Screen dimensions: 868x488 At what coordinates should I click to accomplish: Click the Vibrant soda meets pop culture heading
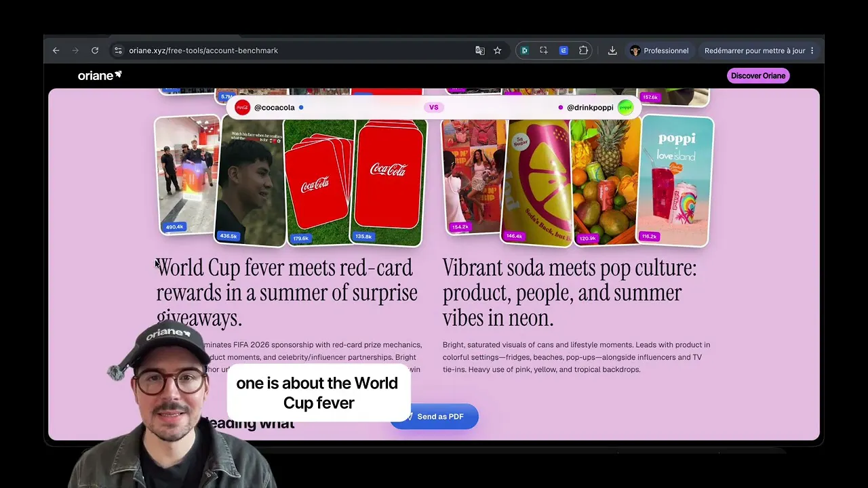[x=570, y=293]
